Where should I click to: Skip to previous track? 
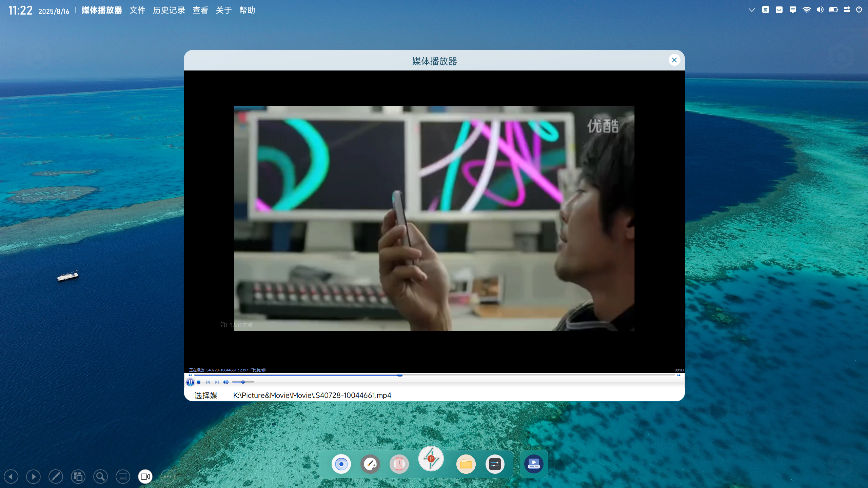(x=208, y=382)
